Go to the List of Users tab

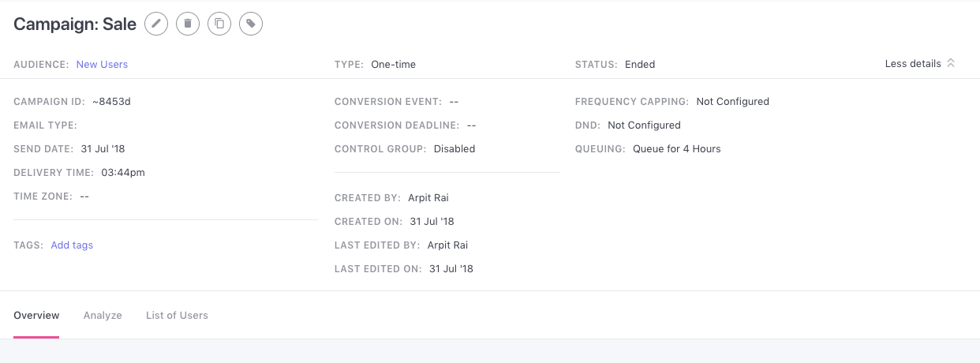pyautogui.click(x=177, y=316)
